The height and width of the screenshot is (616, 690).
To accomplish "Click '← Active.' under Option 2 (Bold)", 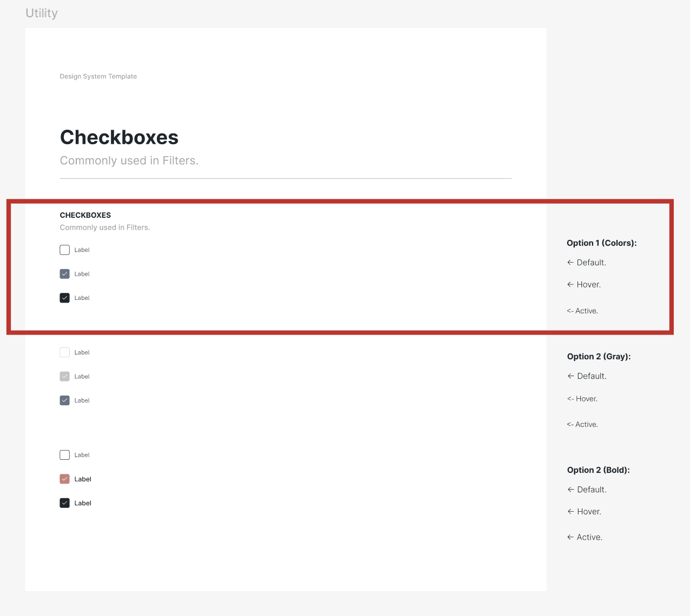I will pos(585,537).
